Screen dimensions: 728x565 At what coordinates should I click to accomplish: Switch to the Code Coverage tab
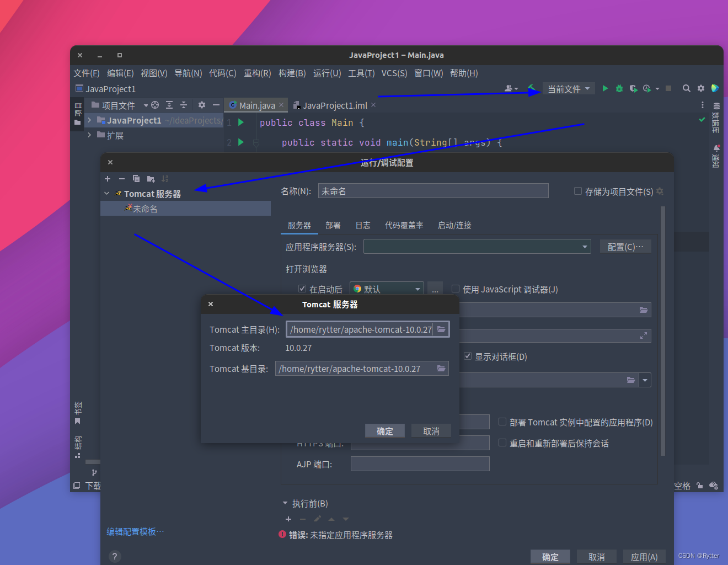tap(404, 225)
